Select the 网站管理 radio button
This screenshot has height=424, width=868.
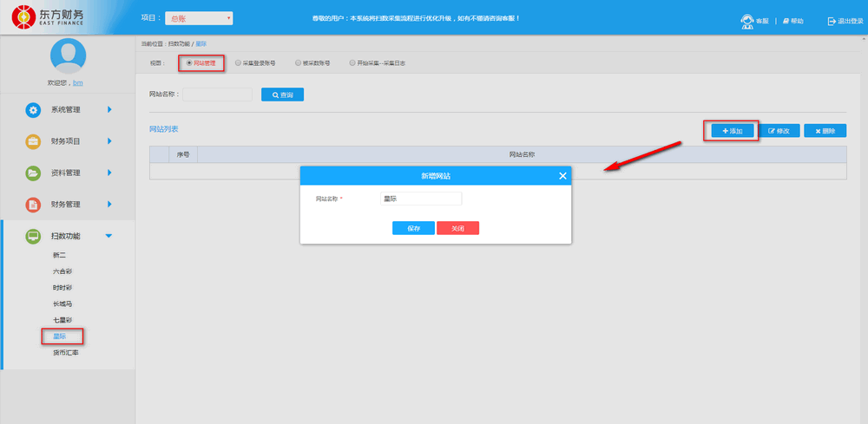[x=189, y=63]
